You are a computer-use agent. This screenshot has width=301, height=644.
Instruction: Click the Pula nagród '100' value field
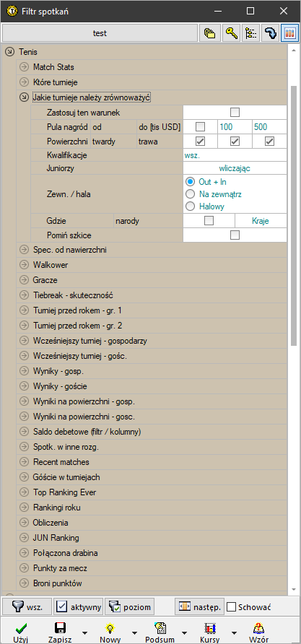tap(234, 127)
